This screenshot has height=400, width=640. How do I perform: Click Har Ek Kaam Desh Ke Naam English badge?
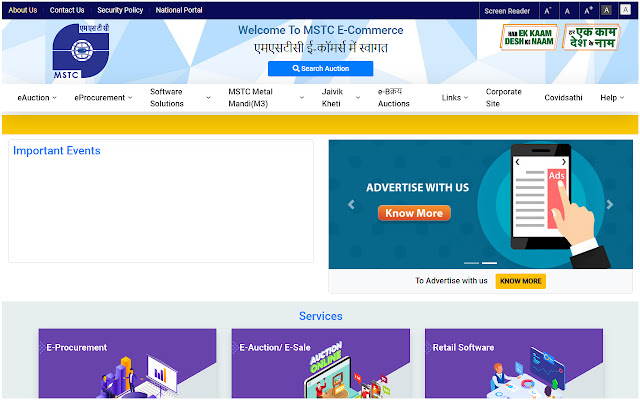pyautogui.click(x=529, y=37)
